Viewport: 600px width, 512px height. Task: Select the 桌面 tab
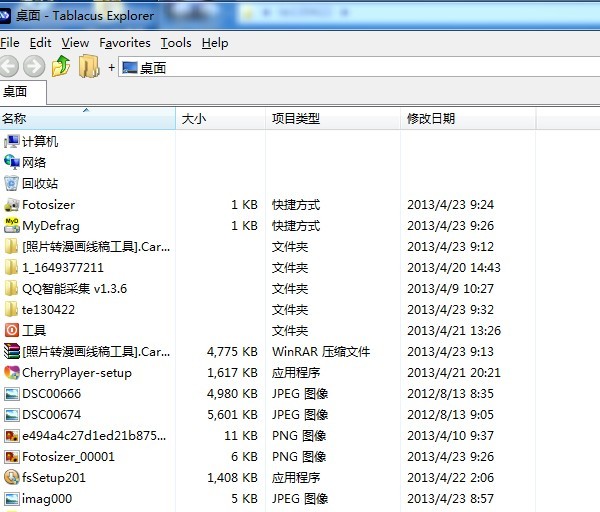click(x=23, y=92)
